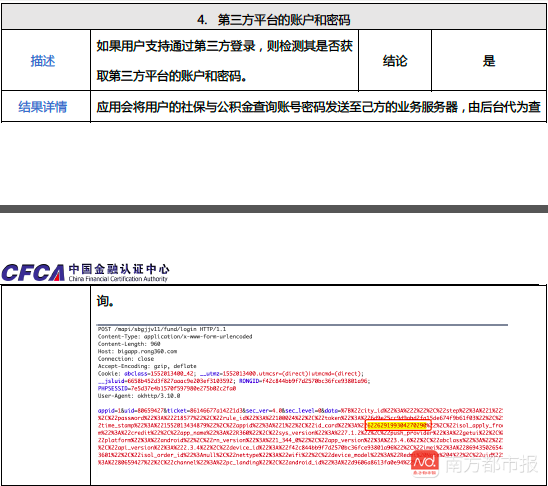This screenshot has width=548, height=486.
Task: Click the 是 conclusion value cell
Action: pyautogui.click(x=489, y=60)
